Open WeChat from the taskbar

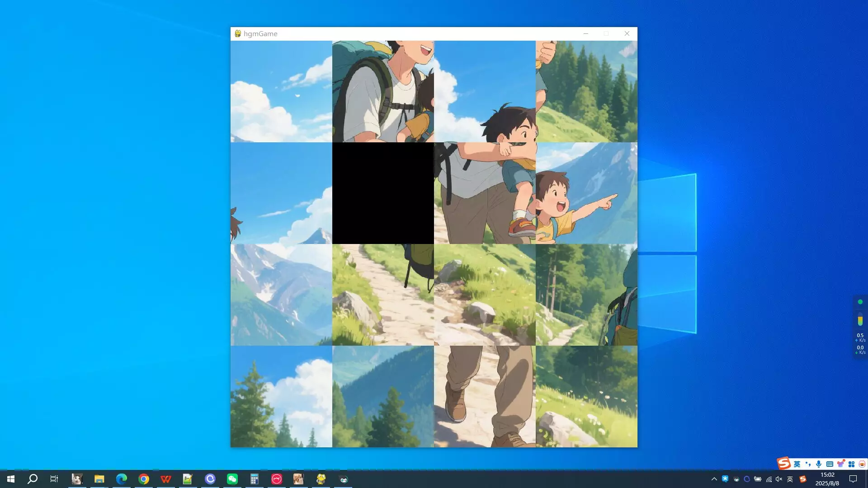point(232,479)
